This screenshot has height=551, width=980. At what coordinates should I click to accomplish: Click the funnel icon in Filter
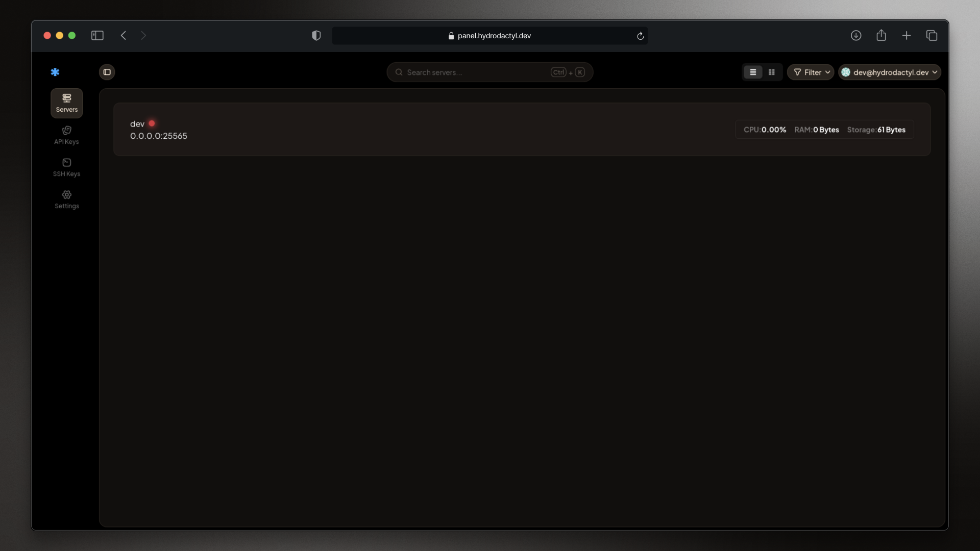[x=797, y=72]
